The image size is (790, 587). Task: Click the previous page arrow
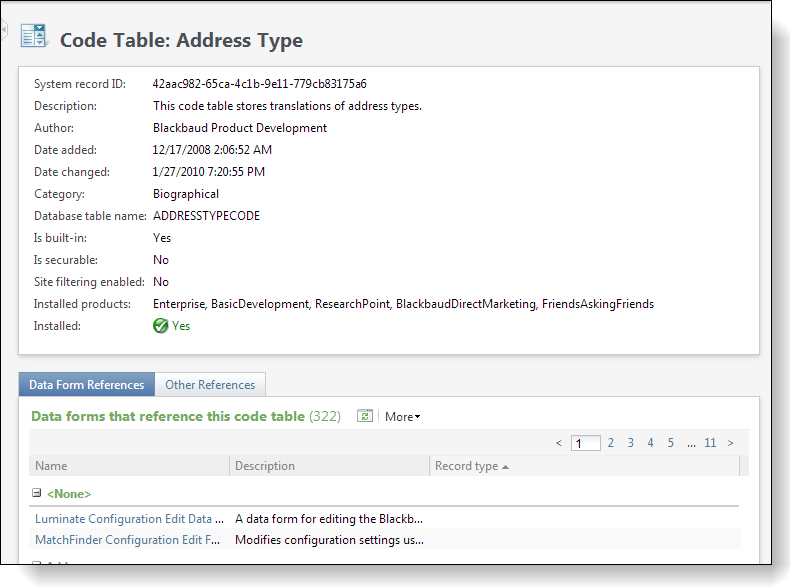pyautogui.click(x=559, y=443)
